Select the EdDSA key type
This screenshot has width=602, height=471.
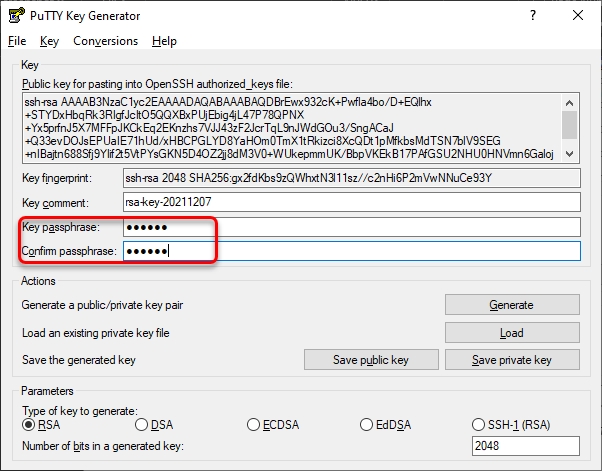(x=366, y=425)
